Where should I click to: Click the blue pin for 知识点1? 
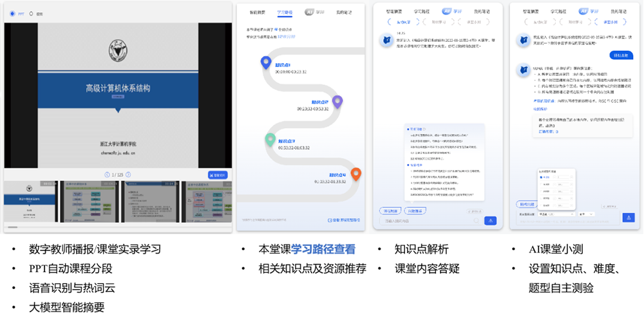click(265, 62)
